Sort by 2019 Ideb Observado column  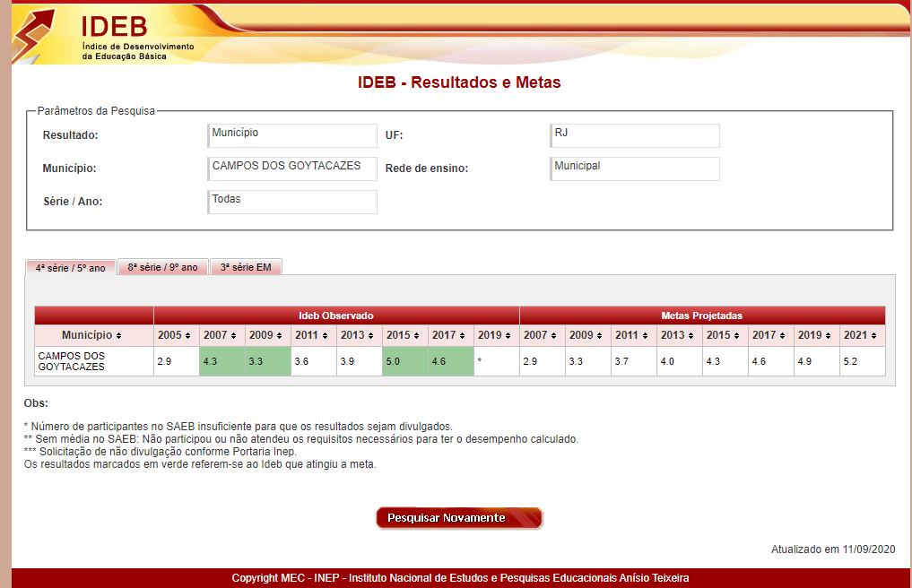tap(496, 335)
